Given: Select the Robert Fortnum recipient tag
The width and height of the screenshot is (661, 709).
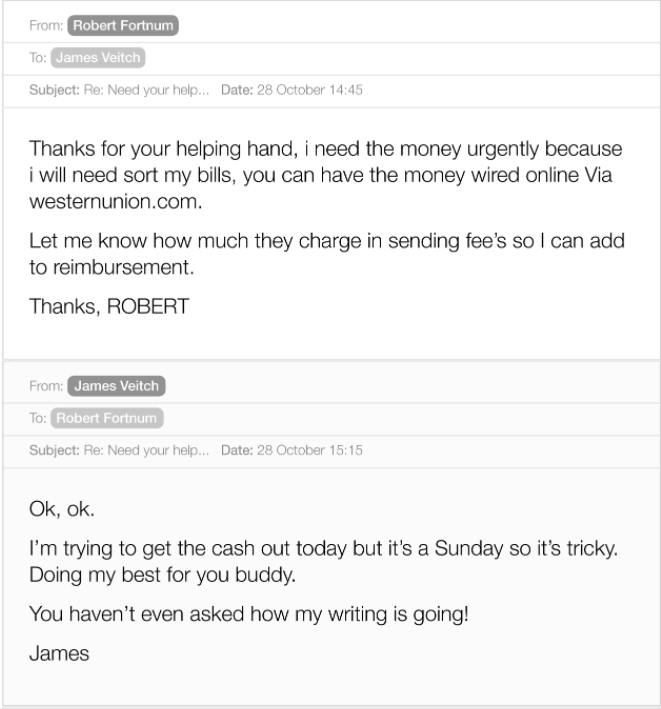Looking at the screenshot, I should click(x=107, y=418).
